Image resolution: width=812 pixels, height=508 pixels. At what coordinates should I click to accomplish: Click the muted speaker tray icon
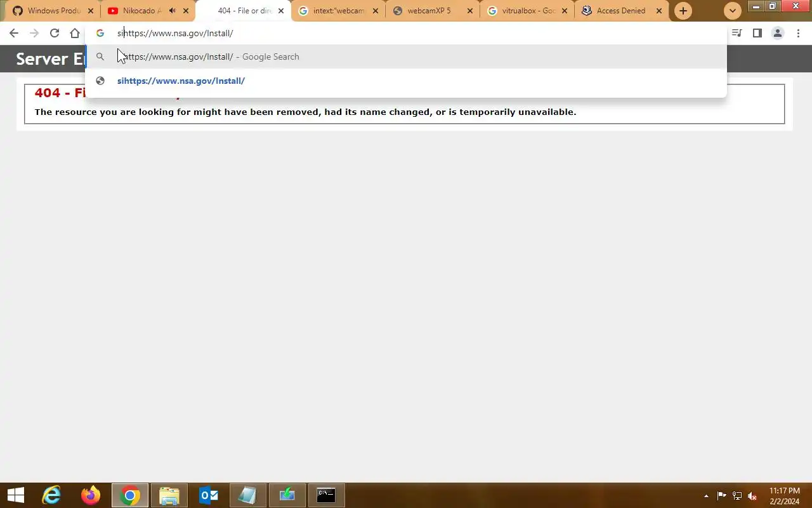pos(752,495)
